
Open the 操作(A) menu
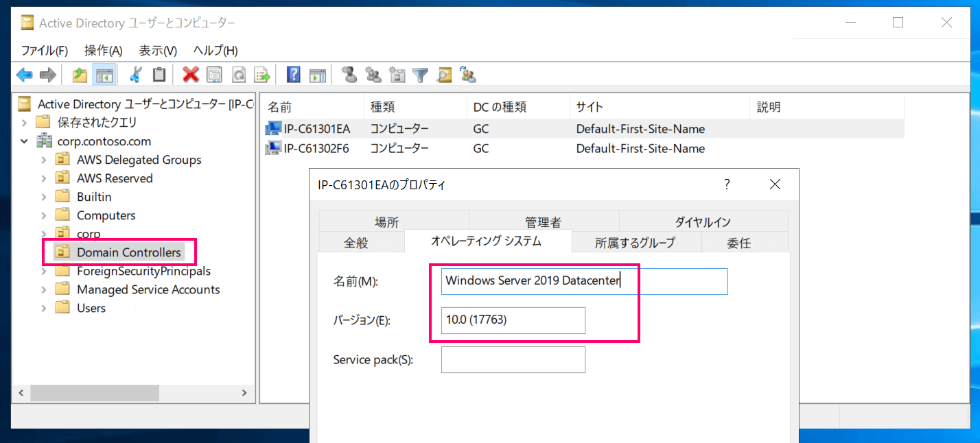pyautogui.click(x=103, y=51)
